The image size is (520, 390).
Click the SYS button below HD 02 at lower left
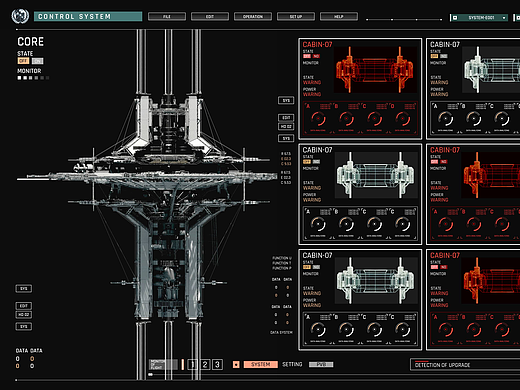click(24, 326)
